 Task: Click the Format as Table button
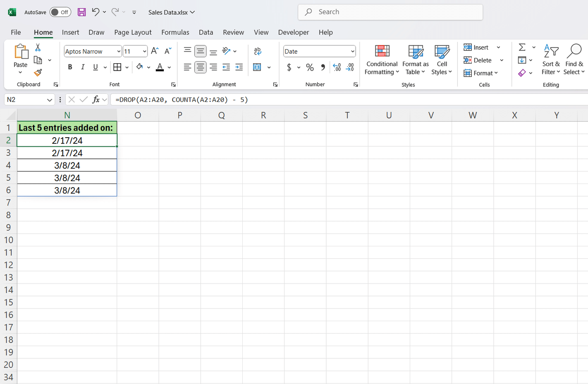click(x=416, y=60)
